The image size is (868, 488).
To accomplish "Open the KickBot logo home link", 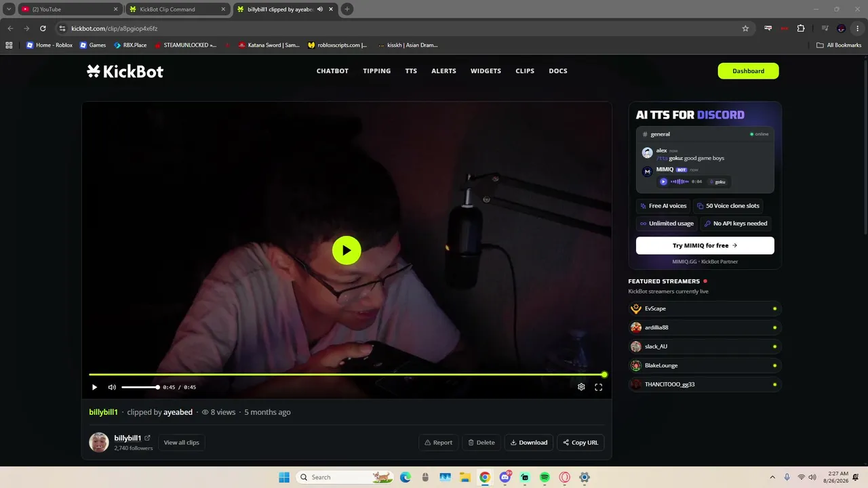I will (x=125, y=71).
